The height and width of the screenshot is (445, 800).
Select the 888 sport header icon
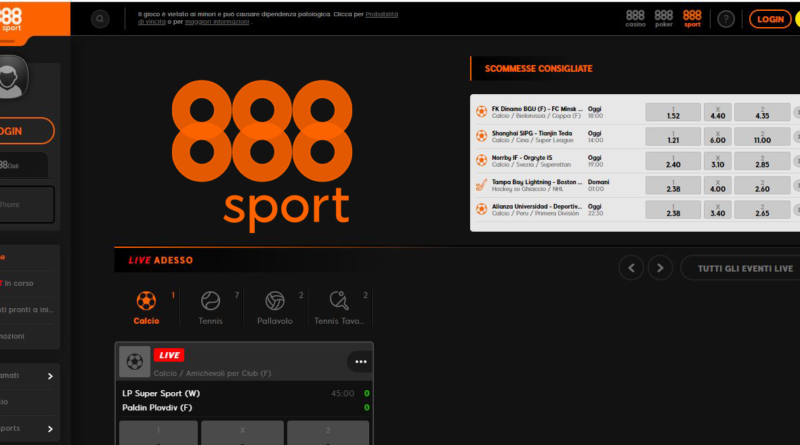point(692,18)
